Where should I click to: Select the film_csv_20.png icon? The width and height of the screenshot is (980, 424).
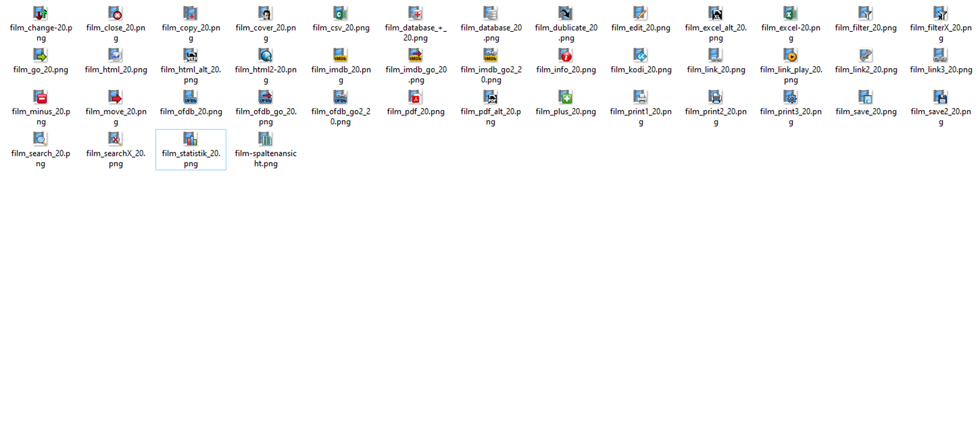coord(340,13)
